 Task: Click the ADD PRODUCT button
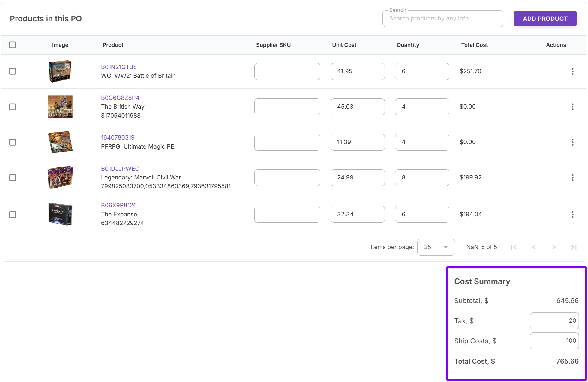(x=545, y=19)
